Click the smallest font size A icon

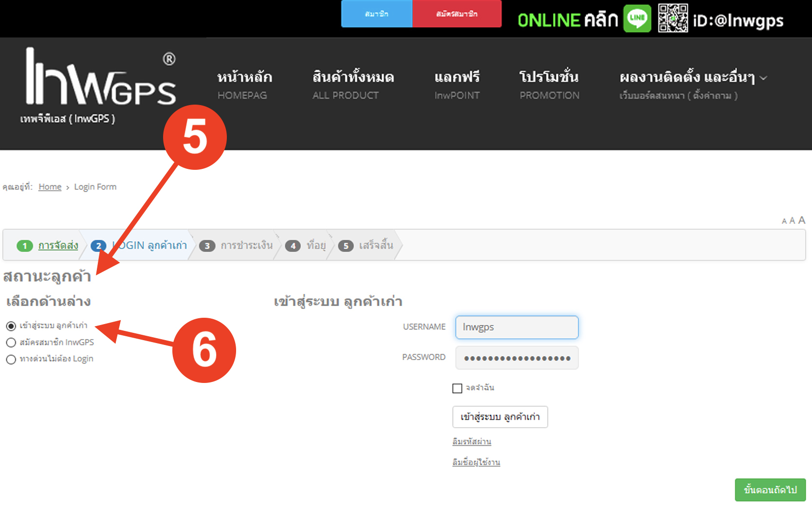pyautogui.click(x=784, y=222)
